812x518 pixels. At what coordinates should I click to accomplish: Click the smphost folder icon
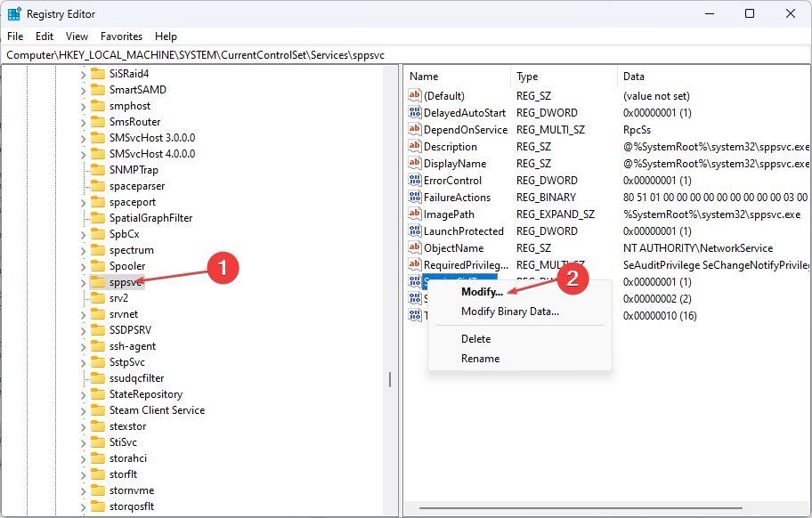click(x=97, y=106)
